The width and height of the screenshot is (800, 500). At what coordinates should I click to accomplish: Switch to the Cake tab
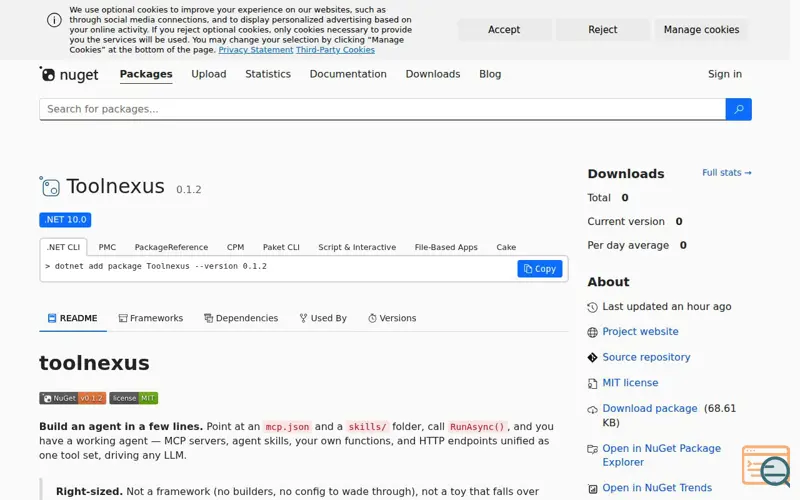point(506,247)
